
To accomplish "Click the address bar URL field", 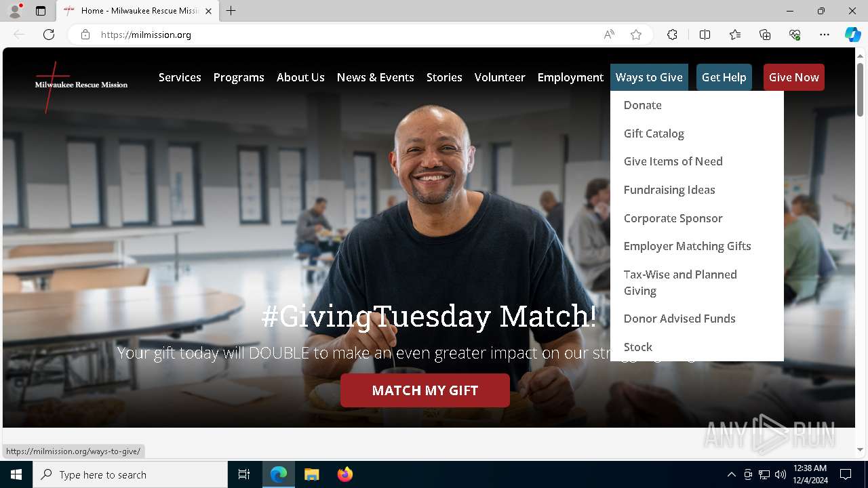I will pyautogui.click(x=346, y=35).
